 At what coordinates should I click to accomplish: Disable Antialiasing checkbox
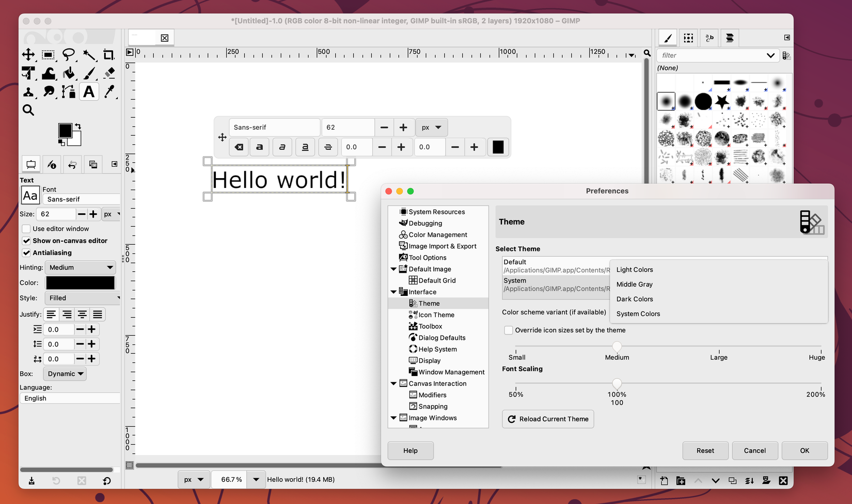click(26, 253)
